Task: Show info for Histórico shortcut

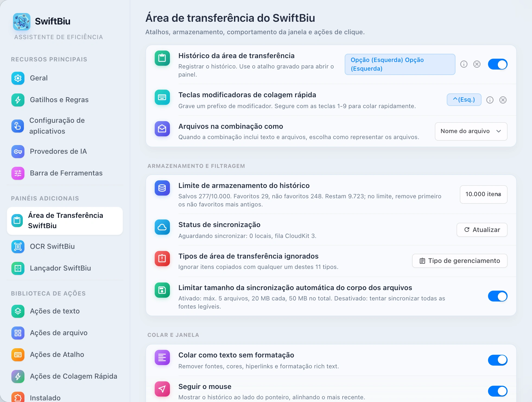Action: pyautogui.click(x=464, y=64)
